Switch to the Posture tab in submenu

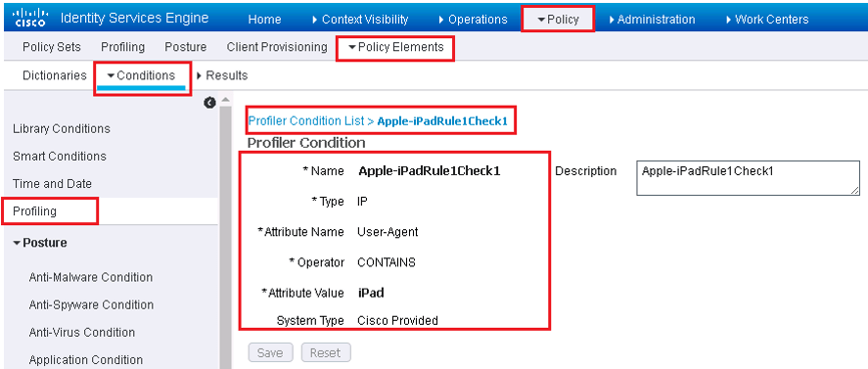click(x=186, y=47)
